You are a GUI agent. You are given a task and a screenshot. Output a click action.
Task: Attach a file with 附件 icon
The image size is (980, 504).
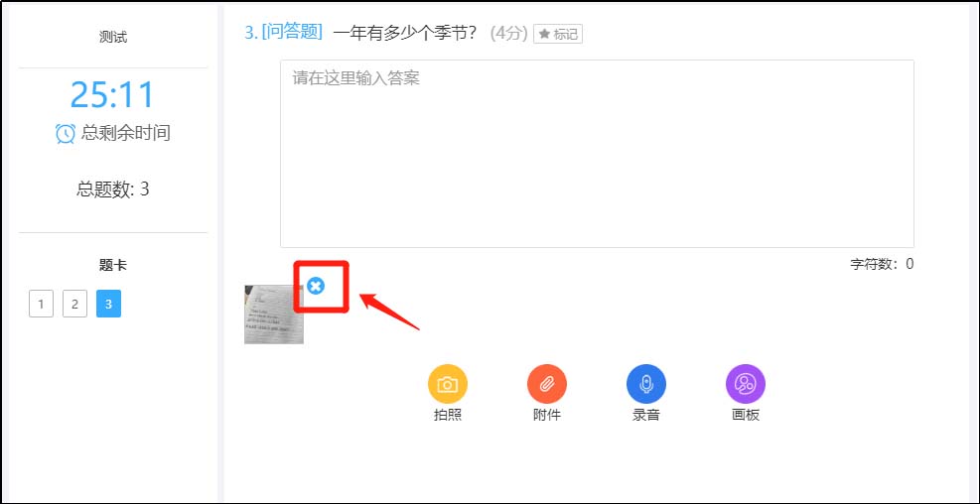click(547, 384)
